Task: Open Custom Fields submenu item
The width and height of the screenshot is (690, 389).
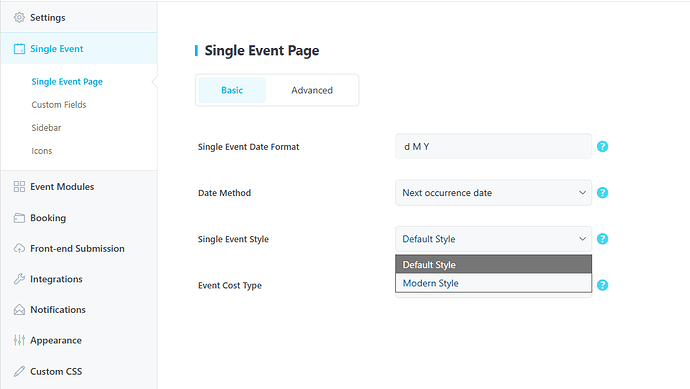Action: [59, 105]
